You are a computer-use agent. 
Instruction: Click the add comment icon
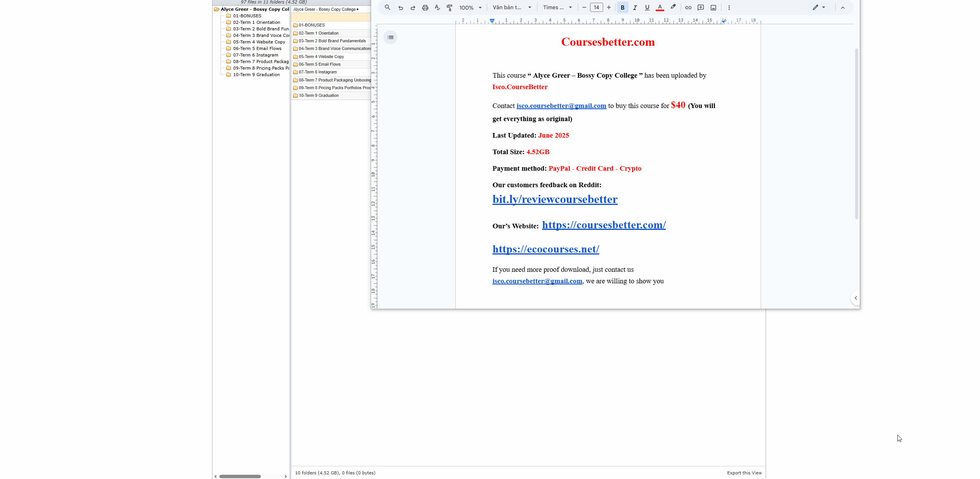(x=701, y=8)
